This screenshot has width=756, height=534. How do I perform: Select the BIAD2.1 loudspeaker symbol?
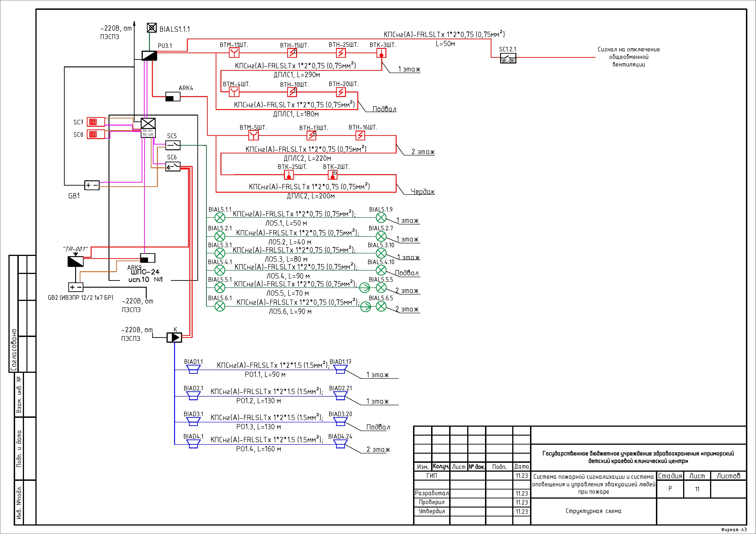pos(193,396)
